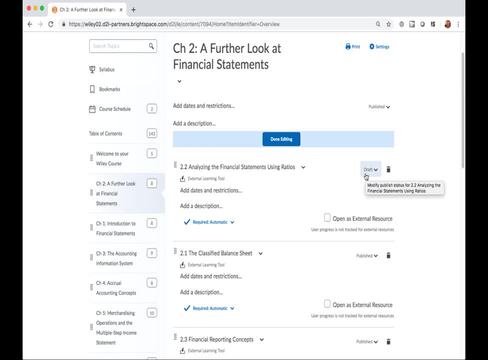The image size is (488, 360).
Task: Open the Bookmarks sidebar item
Action: pos(105,89)
